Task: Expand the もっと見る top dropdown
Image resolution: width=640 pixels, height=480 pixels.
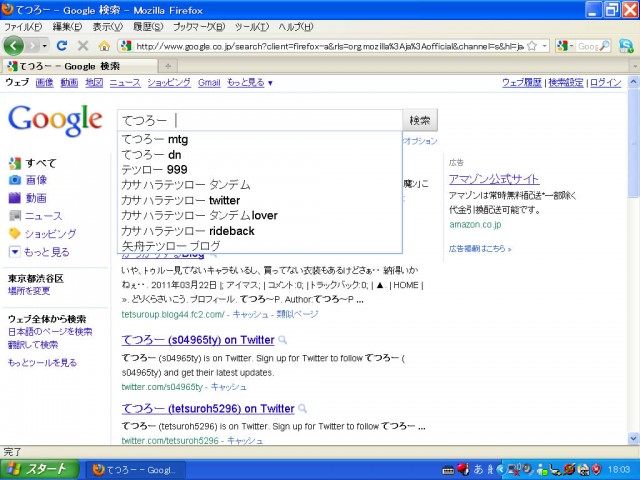Action: coord(250,82)
